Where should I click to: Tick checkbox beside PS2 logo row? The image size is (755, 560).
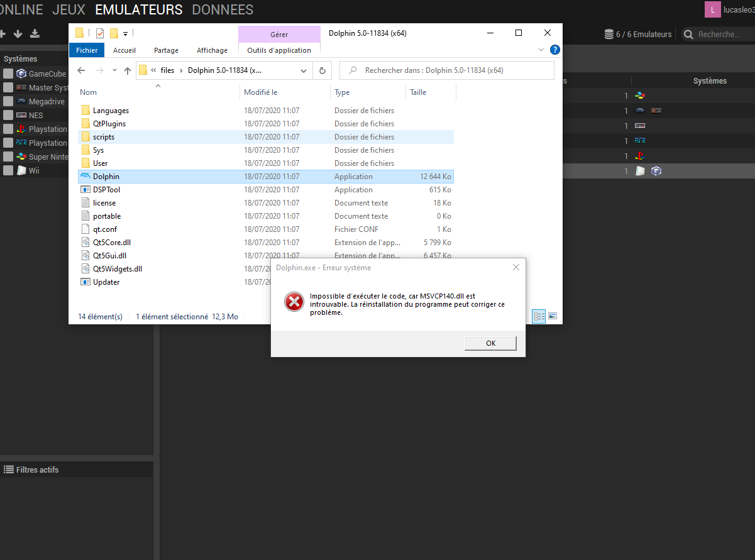pos(8,143)
